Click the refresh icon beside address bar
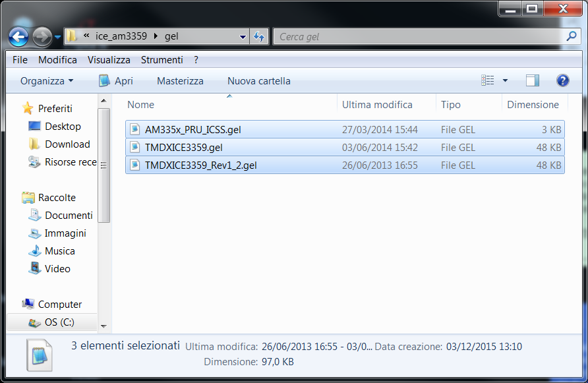The height and width of the screenshot is (383, 588). [x=259, y=36]
